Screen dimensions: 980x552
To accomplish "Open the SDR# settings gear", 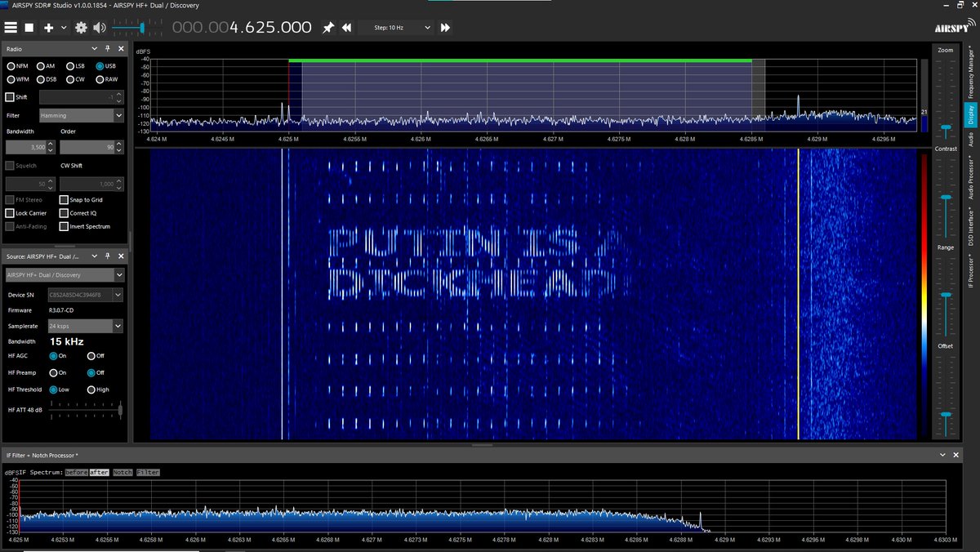I will 80,27.
